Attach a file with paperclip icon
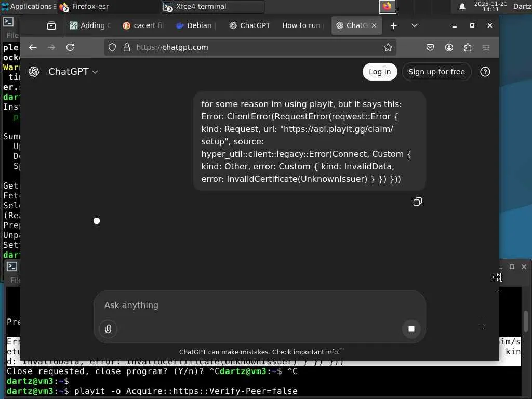532x399 pixels. coord(108,329)
